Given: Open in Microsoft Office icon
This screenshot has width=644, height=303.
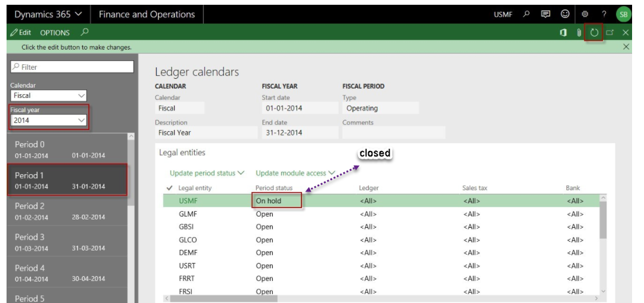Looking at the screenshot, I should (564, 32).
